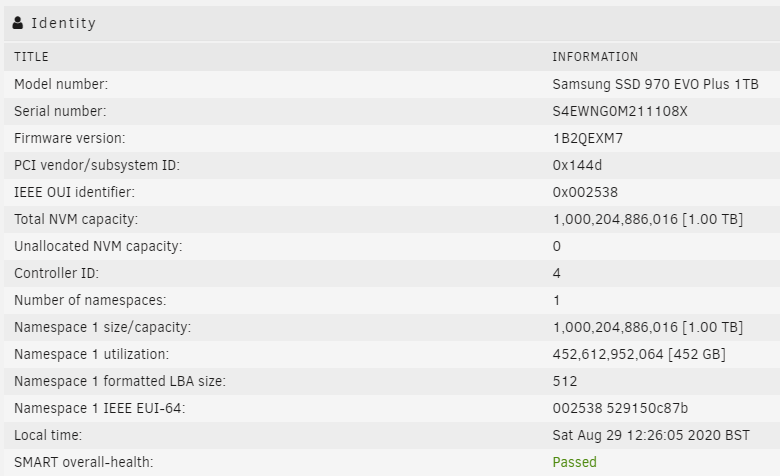The image size is (780, 476).
Task: Click the green Passed health status
Action: point(574,462)
